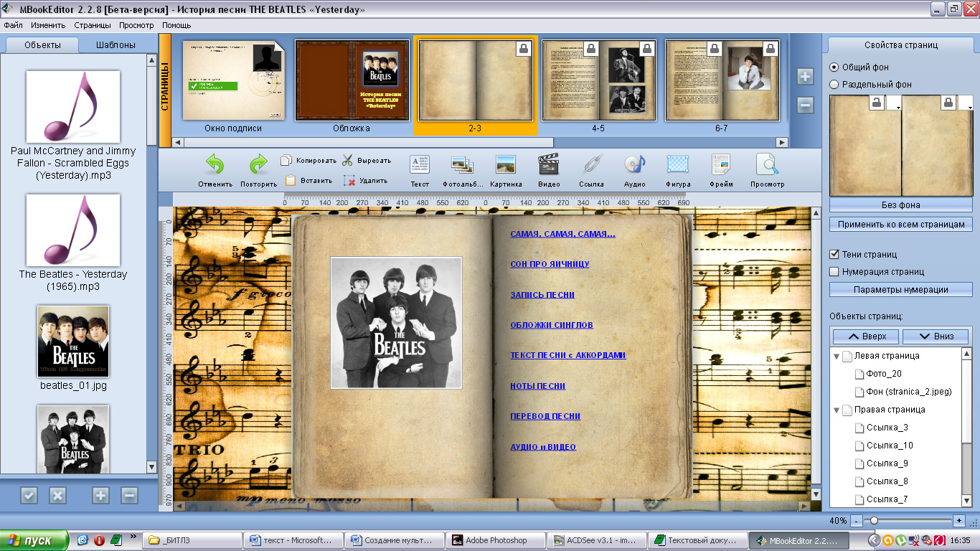This screenshot has width=980, height=551.
Task: Open the Помощь menu
Action: (x=176, y=25)
